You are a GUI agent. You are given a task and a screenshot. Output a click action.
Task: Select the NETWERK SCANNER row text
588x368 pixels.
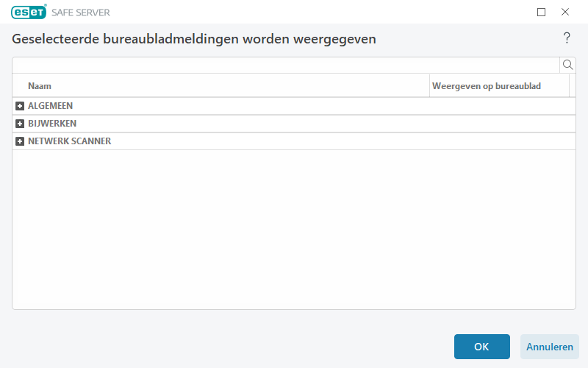tap(69, 141)
